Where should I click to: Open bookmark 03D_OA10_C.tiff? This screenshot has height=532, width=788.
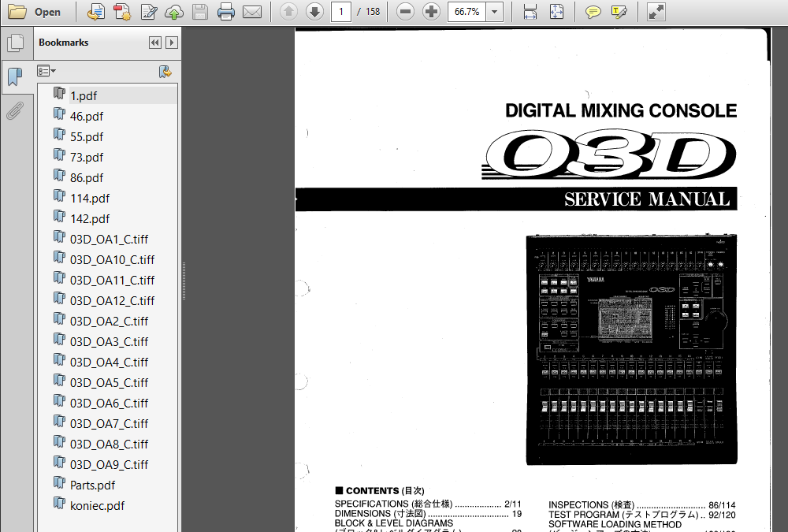pyautogui.click(x=112, y=260)
